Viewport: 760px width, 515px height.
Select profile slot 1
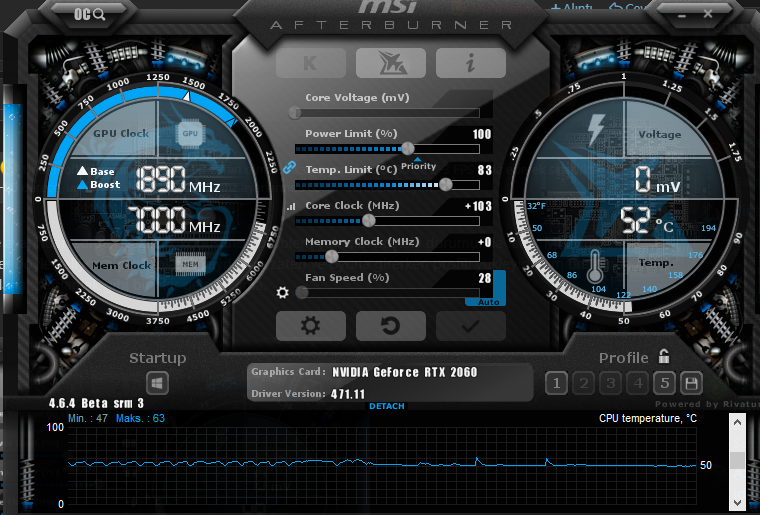(x=556, y=384)
